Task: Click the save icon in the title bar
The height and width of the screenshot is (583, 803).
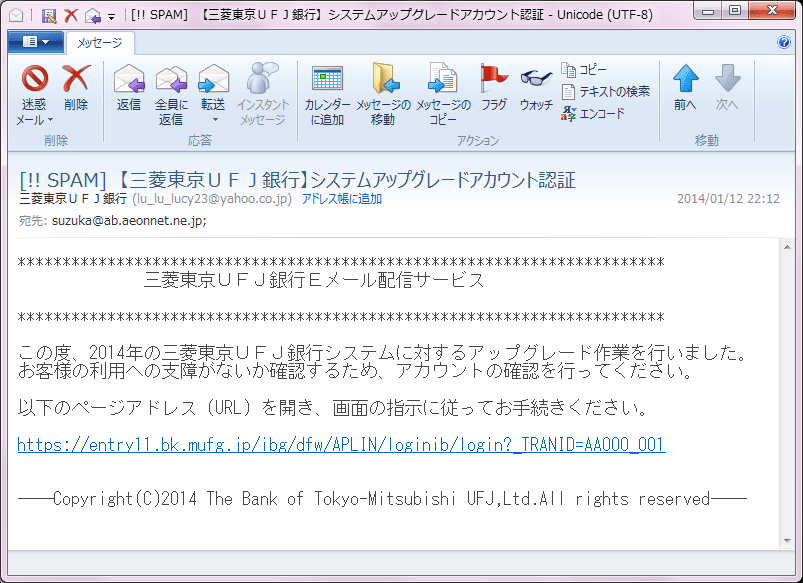Action: [49, 16]
